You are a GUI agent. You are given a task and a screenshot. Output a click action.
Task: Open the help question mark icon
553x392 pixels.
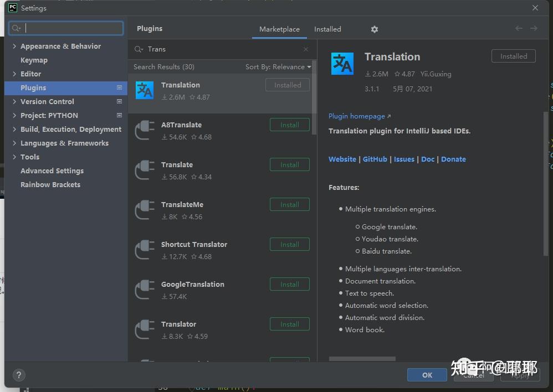(19, 375)
